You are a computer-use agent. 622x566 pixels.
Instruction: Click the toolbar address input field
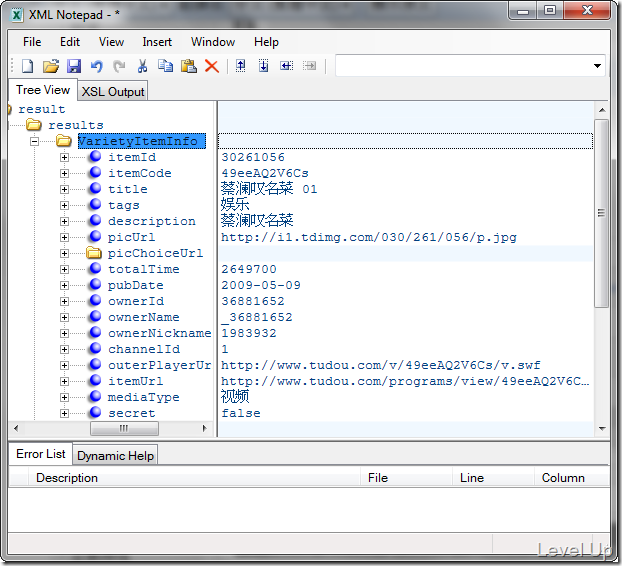(x=463, y=66)
